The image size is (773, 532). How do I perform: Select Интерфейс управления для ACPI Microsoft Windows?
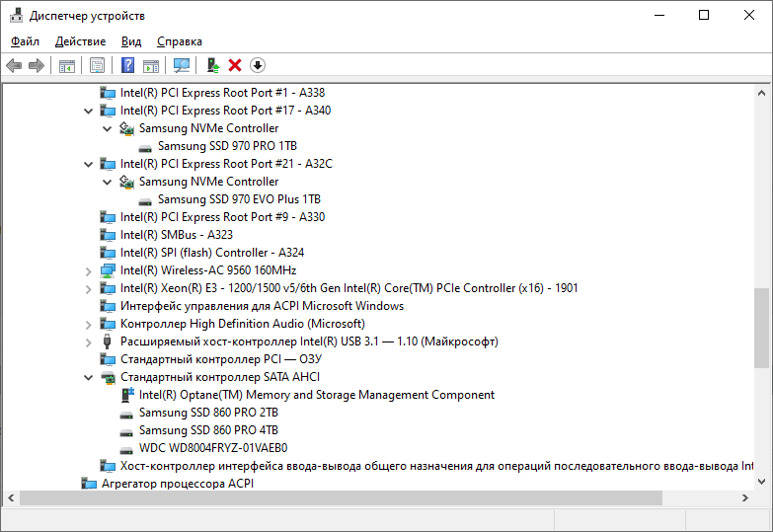[x=262, y=306]
